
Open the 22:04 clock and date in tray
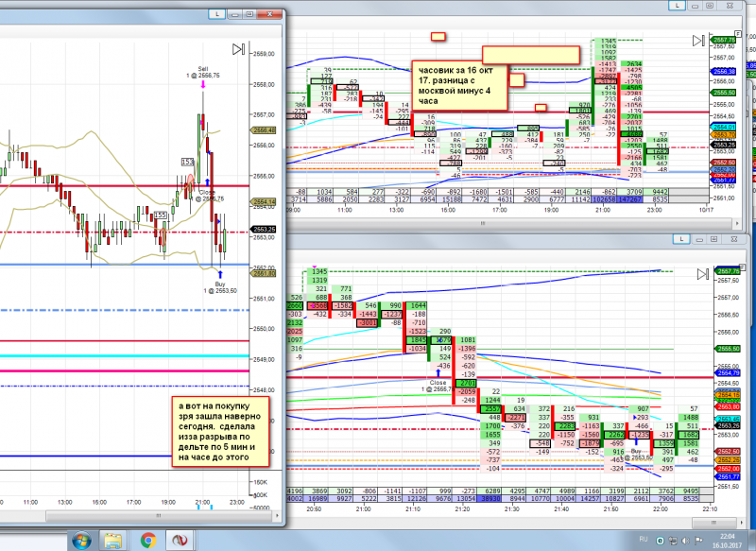point(727,541)
